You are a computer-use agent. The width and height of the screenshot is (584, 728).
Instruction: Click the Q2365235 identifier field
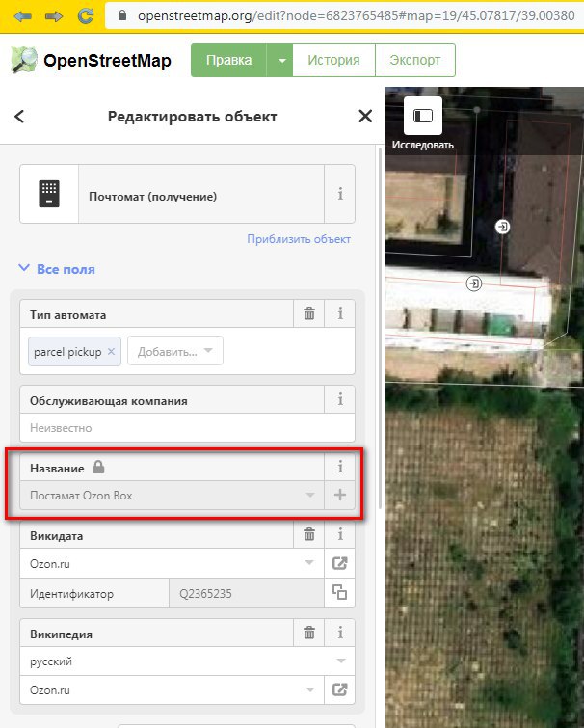point(247,593)
